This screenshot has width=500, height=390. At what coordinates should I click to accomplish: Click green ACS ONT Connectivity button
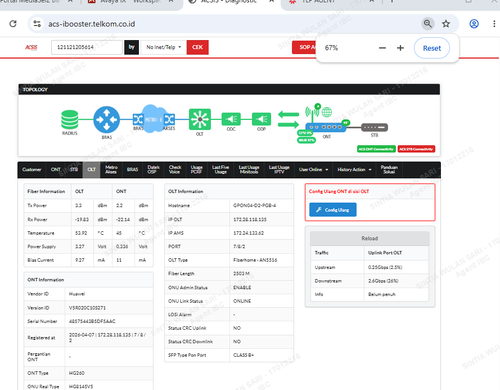click(x=376, y=149)
